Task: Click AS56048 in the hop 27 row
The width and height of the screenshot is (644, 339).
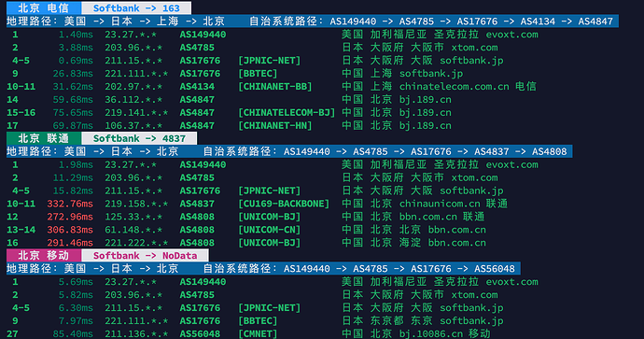Action: [200, 333]
